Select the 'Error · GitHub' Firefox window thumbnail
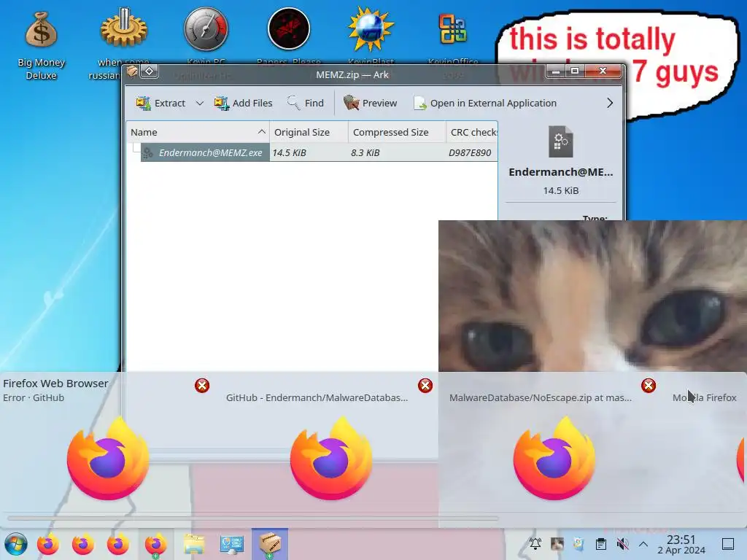Screen dimensions: 747x560 [x=108, y=458]
